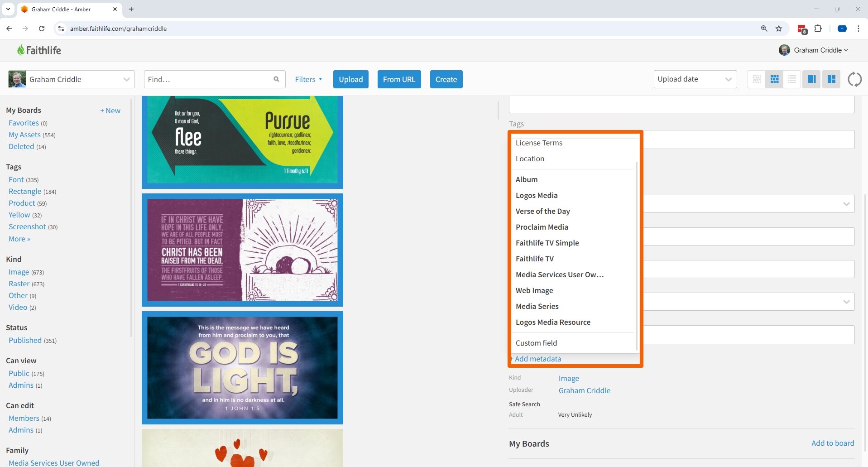Open the Favorites board
Viewport: 868px width, 467px height.
tap(24, 123)
